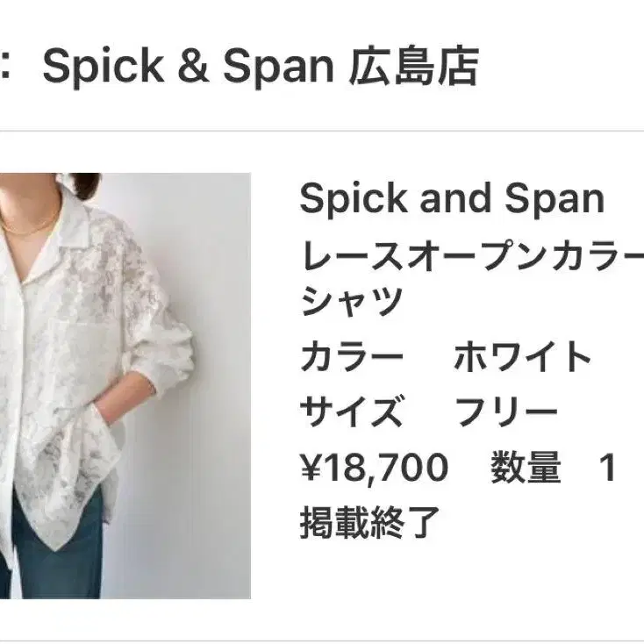Image resolution: width=644 pixels, height=644 pixels.
Task: Open the レースオープンカラー product title
Action: tap(472, 255)
